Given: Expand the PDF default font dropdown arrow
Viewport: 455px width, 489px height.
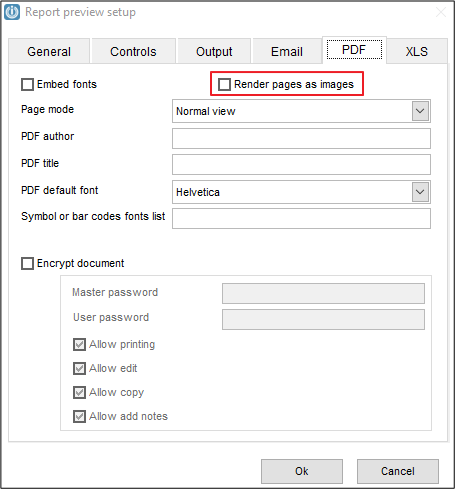Looking at the screenshot, I should [420, 192].
